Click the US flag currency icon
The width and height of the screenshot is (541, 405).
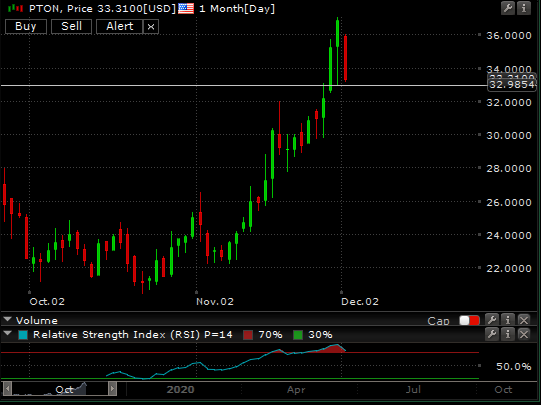[x=186, y=8]
